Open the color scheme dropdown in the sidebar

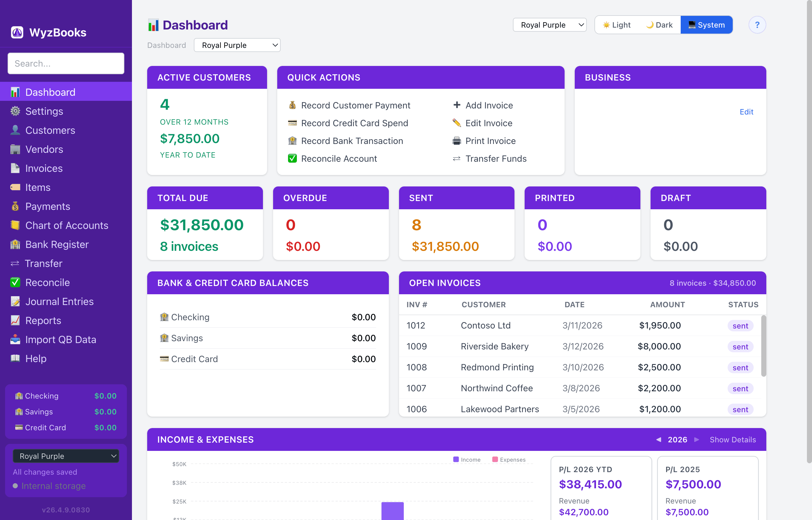tap(66, 456)
